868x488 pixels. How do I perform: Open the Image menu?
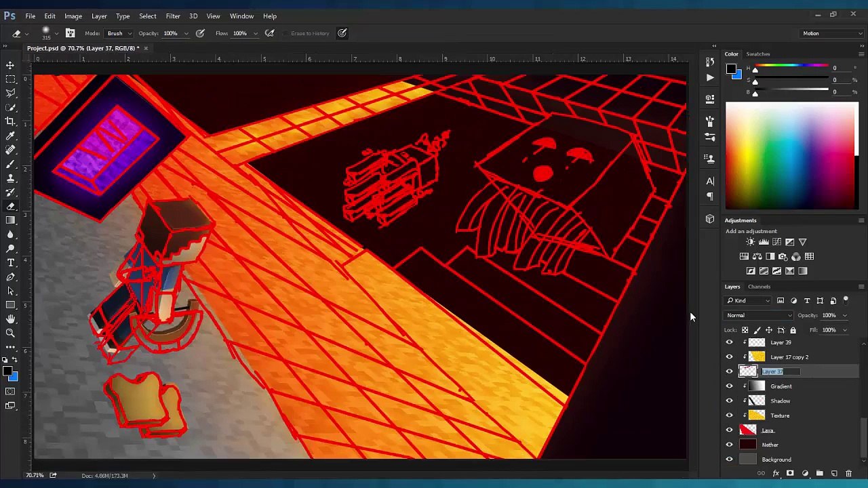coord(73,16)
